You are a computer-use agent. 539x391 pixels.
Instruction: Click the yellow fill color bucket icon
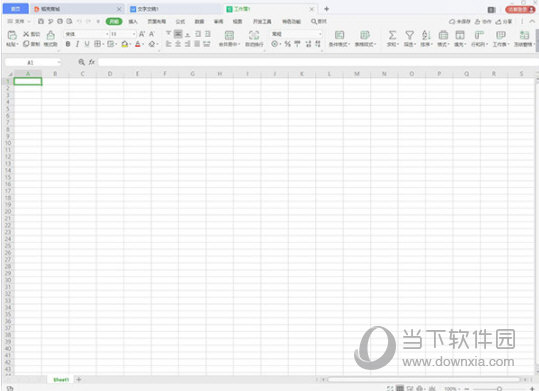124,44
